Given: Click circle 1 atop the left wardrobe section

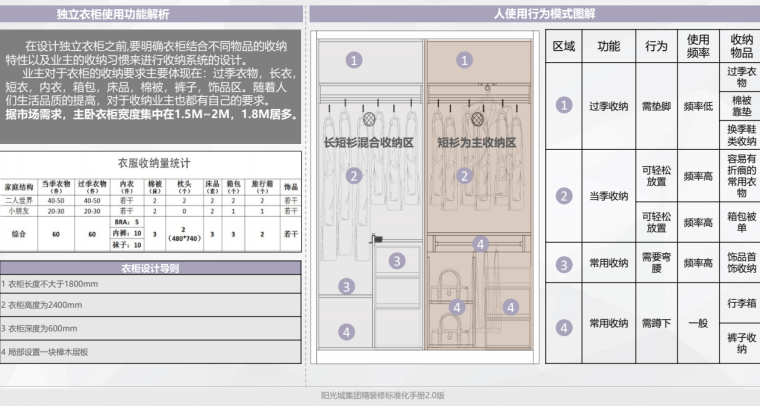Looking at the screenshot, I should pos(354,60).
